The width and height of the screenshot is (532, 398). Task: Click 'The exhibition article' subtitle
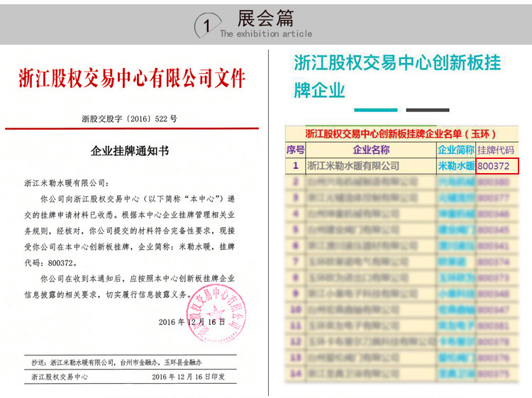[x=266, y=33]
